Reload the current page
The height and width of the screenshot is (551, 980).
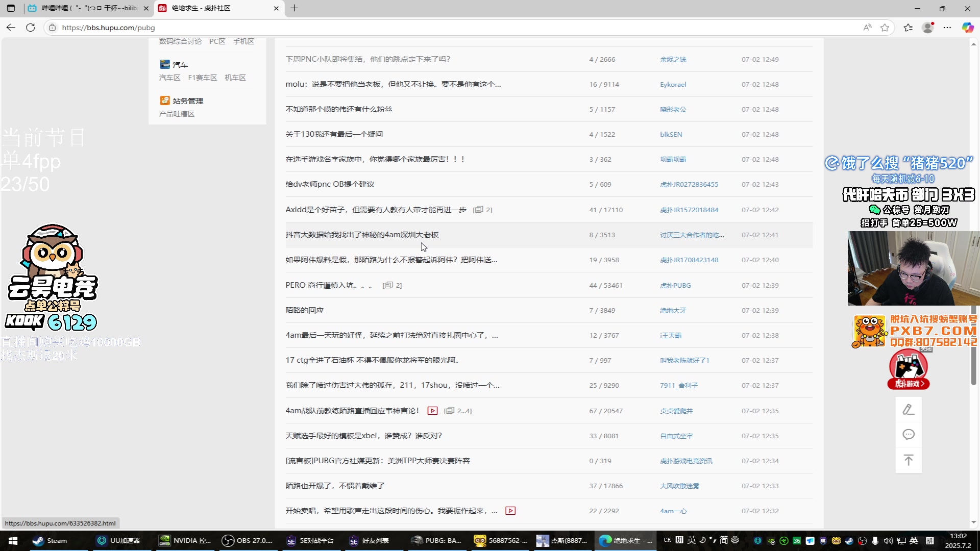pos(31,28)
